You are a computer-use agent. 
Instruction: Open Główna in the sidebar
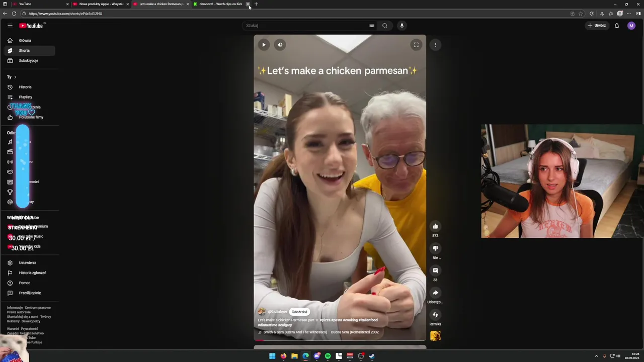click(x=31, y=40)
